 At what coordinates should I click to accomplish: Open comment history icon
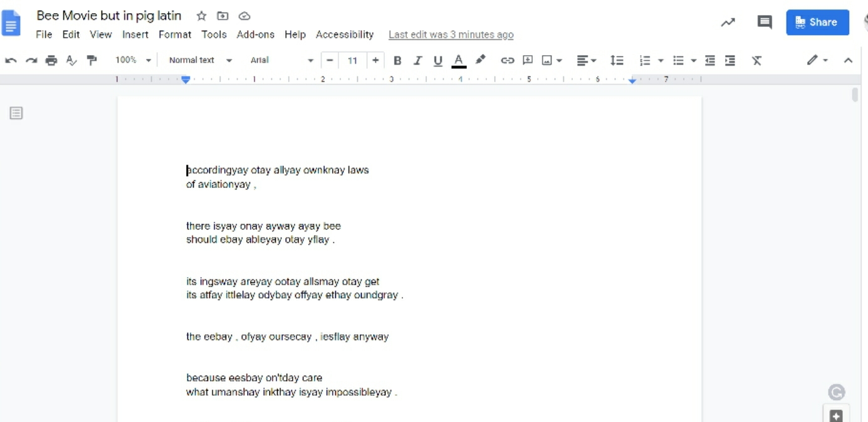(765, 23)
